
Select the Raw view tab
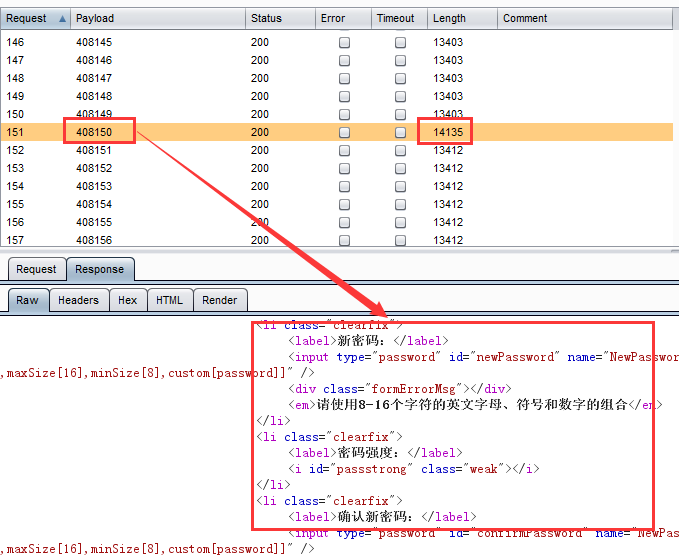[x=28, y=300]
